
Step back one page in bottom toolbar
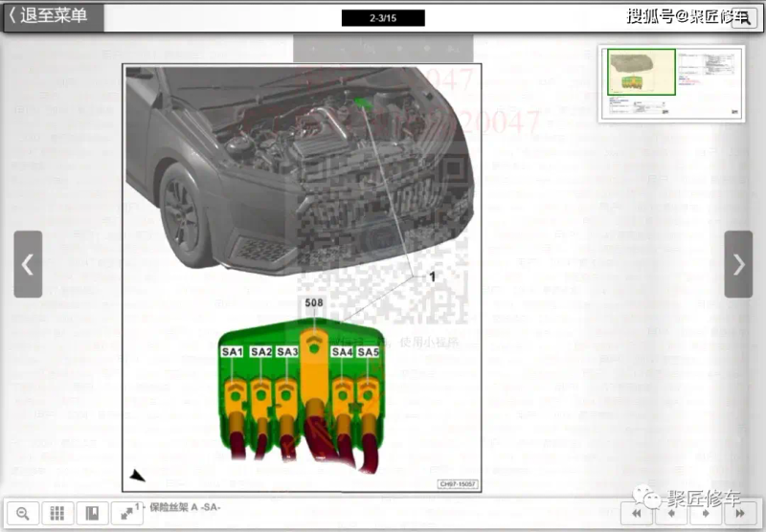point(670,514)
